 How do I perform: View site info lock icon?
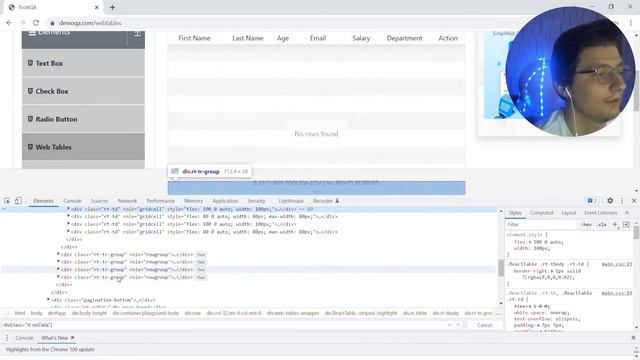(x=52, y=23)
